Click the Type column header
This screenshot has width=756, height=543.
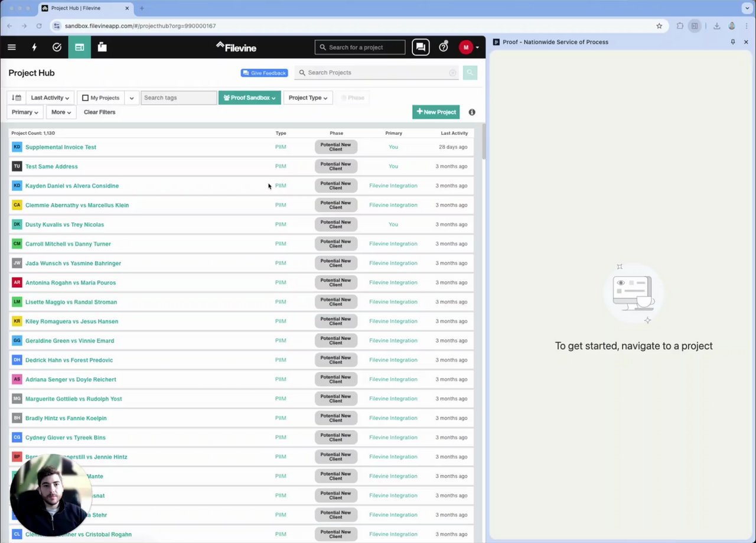[x=281, y=133]
